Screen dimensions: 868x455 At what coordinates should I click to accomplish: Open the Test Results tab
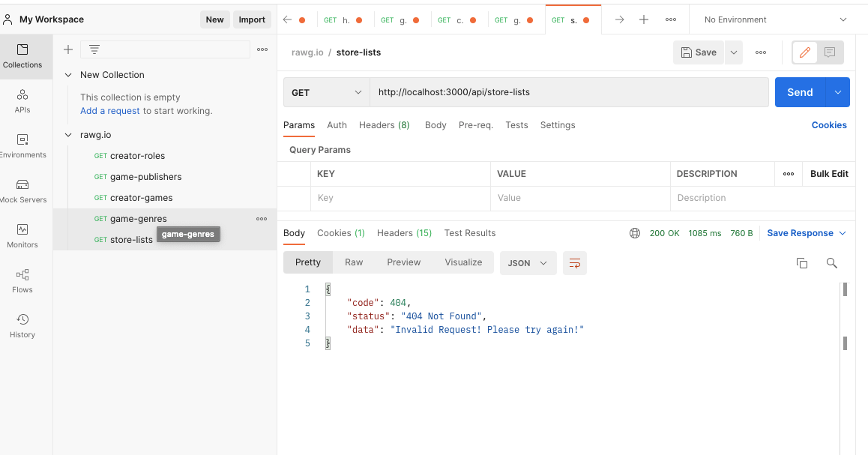(469, 233)
